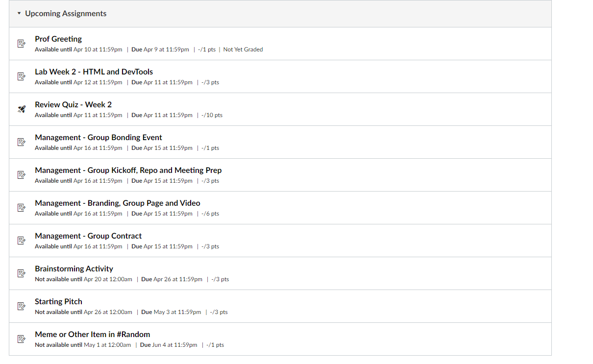Open Management - Group Kickoff, Repo and Meeting Prep
Image resolution: width=593 pixels, height=364 pixels.
128,170
